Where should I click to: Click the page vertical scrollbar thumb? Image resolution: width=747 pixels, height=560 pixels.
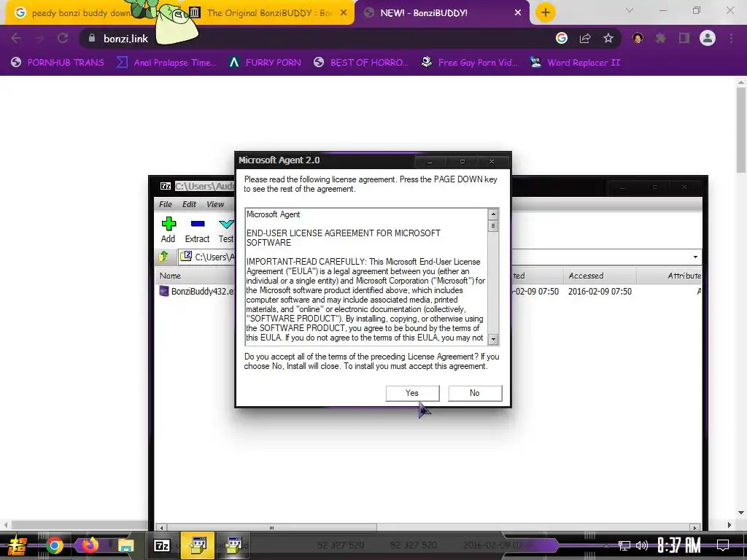tap(741, 130)
